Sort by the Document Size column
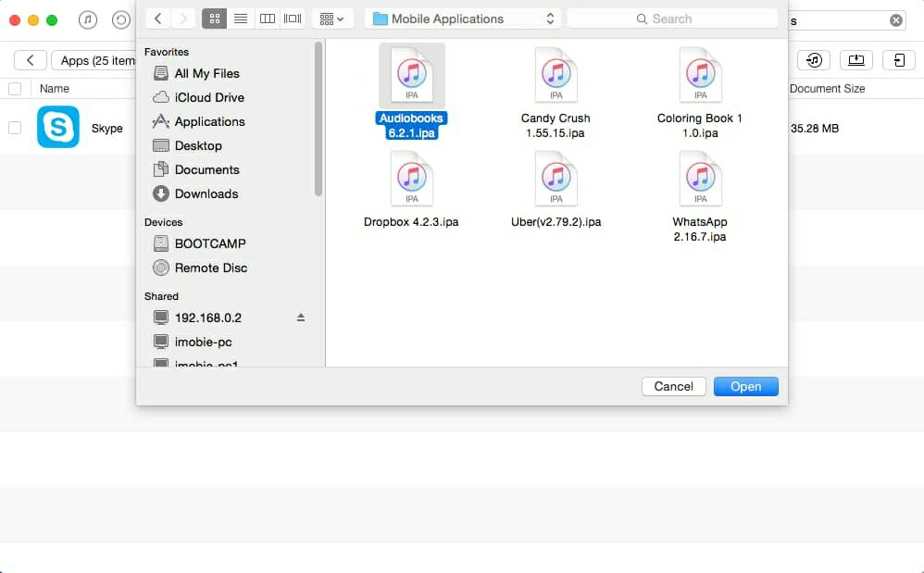Viewport: 924px width, 573px height. [x=827, y=89]
